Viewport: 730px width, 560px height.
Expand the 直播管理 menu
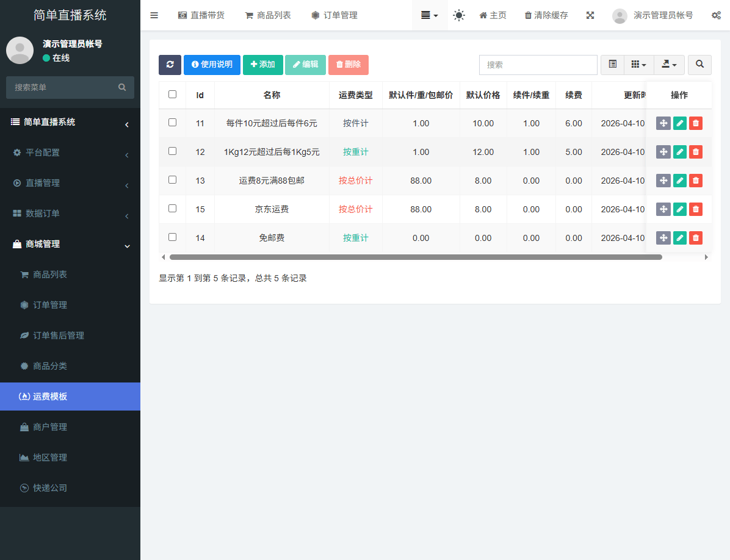(x=70, y=183)
